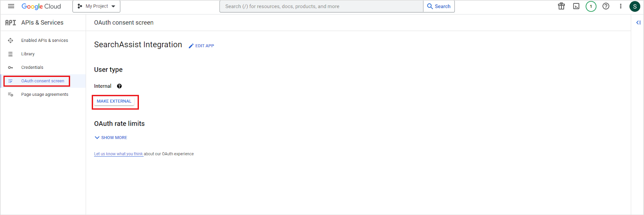Click the OAuth consent screen page title
644x215 pixels.
[x=124, y=23]
